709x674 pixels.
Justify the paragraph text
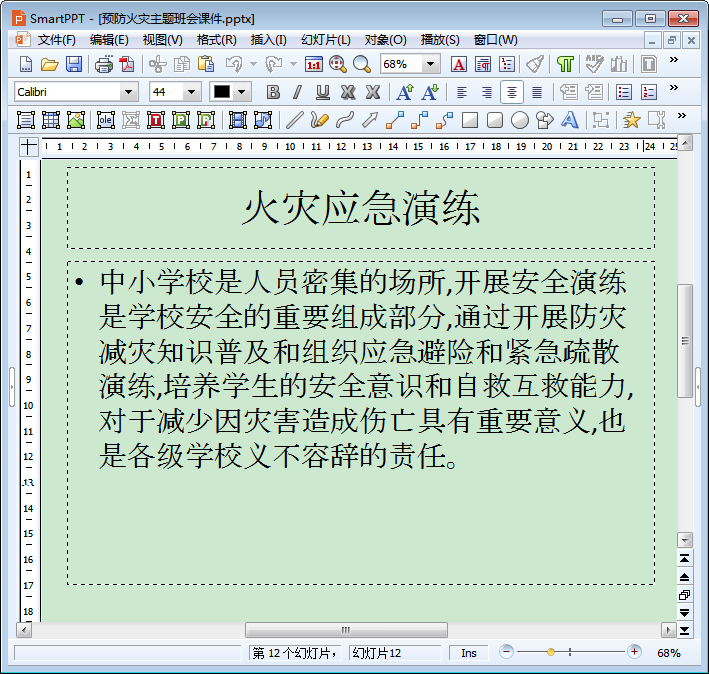[x=537, y=92]
